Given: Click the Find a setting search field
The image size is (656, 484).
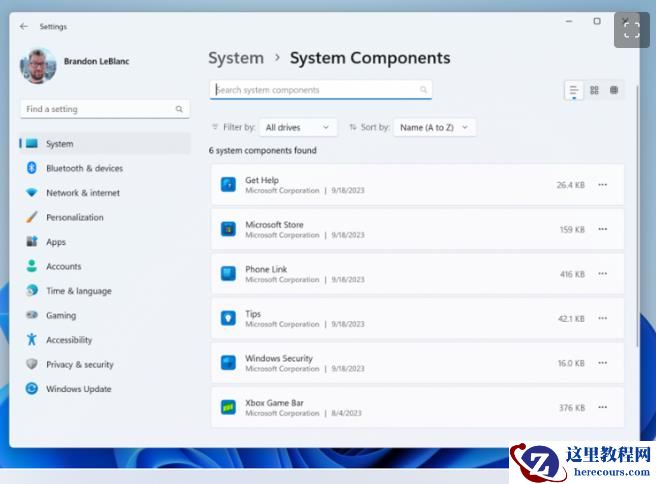Looking at the screenshot, I should click(x=105, y=109).
